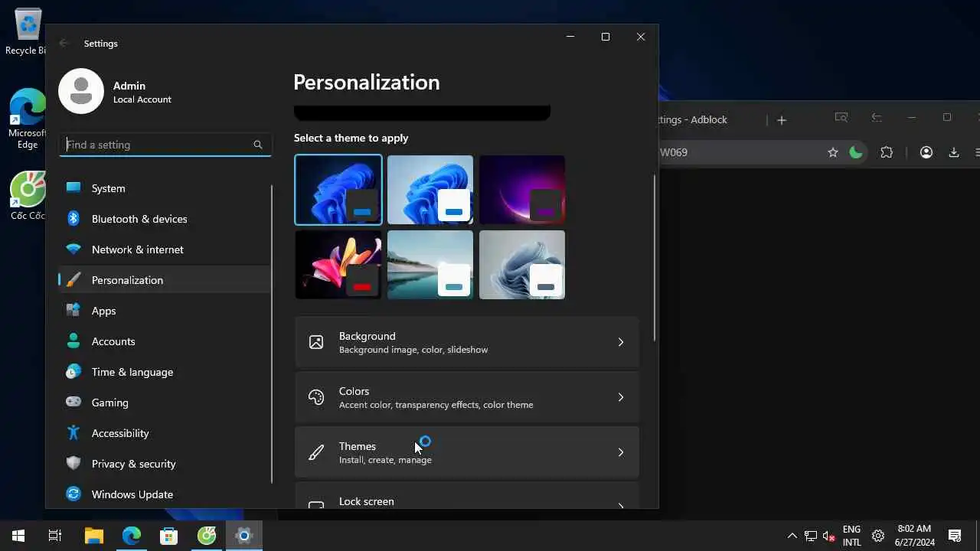The image size is (980, 551).
Task: Expand Colors settings chevron
Action: coord(621,397)
